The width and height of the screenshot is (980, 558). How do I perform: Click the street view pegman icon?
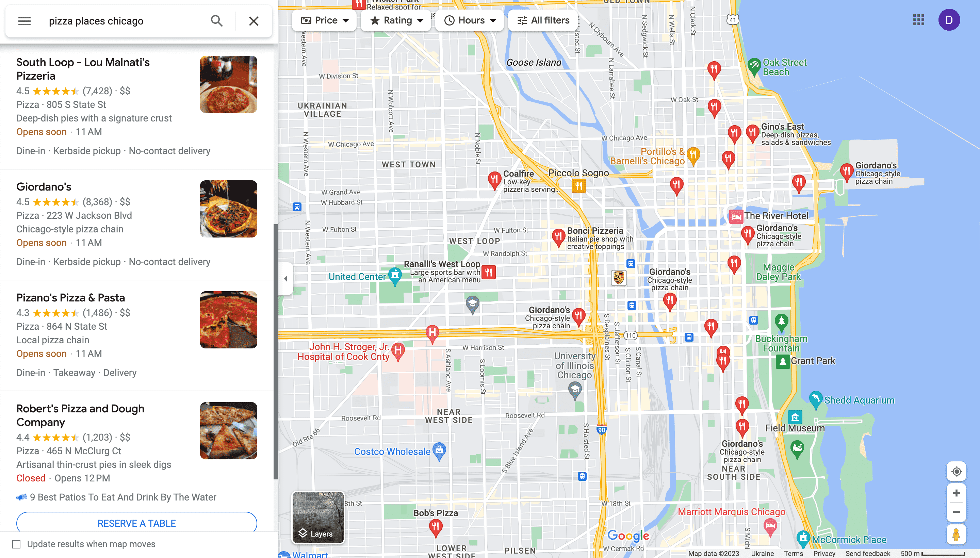coord(957,535)
